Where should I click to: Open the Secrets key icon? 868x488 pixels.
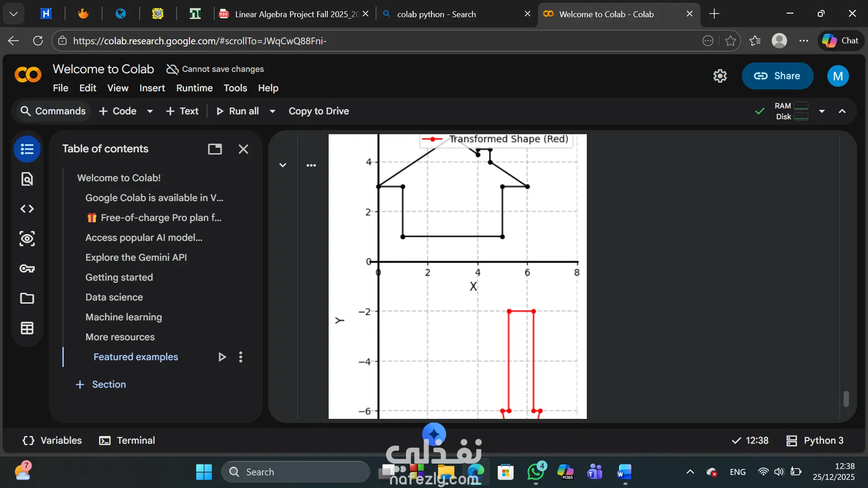pos(27,268)
